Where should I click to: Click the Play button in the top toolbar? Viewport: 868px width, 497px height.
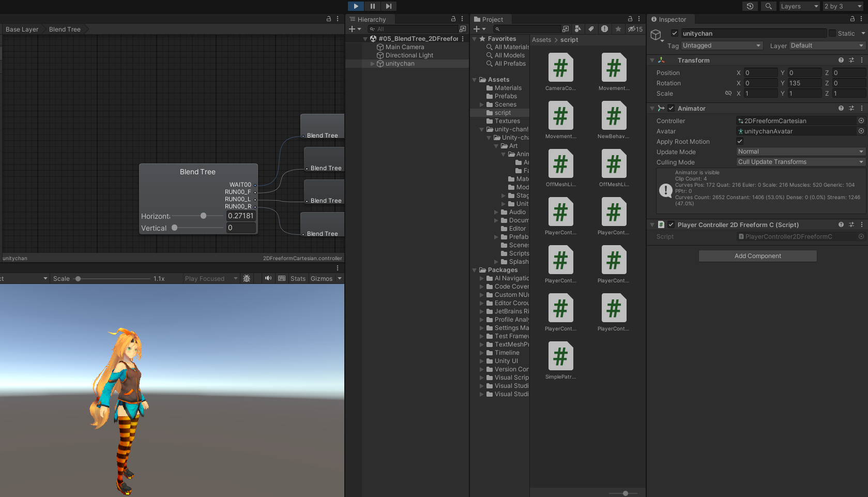click(x=356, y=6)
